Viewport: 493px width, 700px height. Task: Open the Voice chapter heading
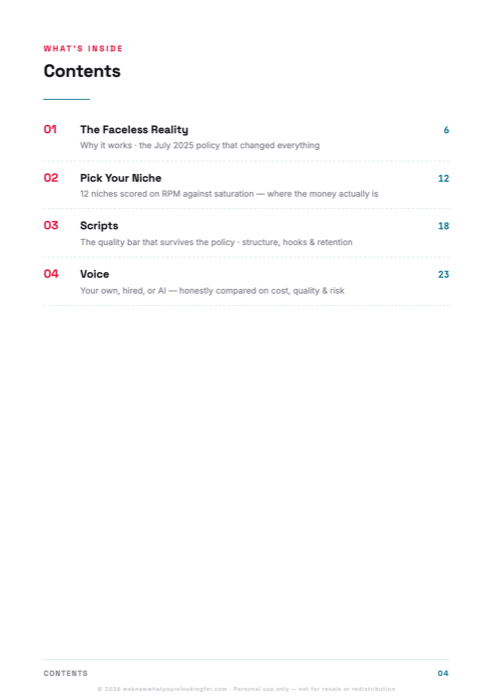[x=95, y=274]
